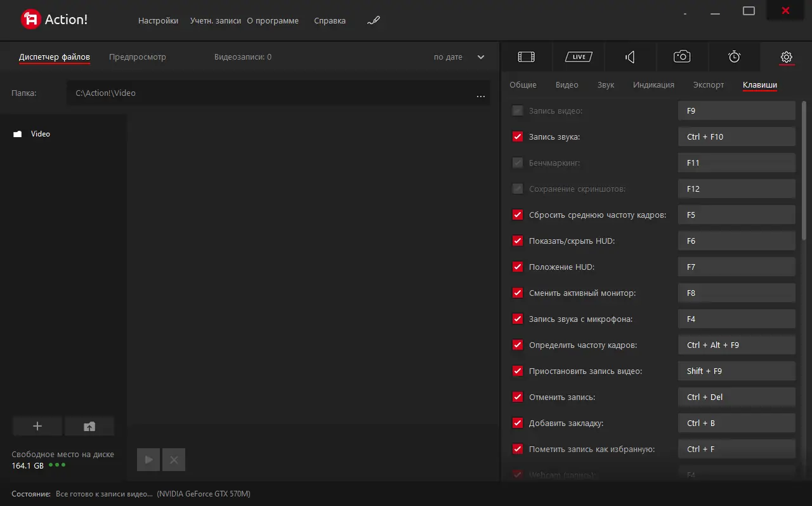Open the 'Настройки' menu
812x506 pixels.
pyautogui.click(x=158, y=20)
